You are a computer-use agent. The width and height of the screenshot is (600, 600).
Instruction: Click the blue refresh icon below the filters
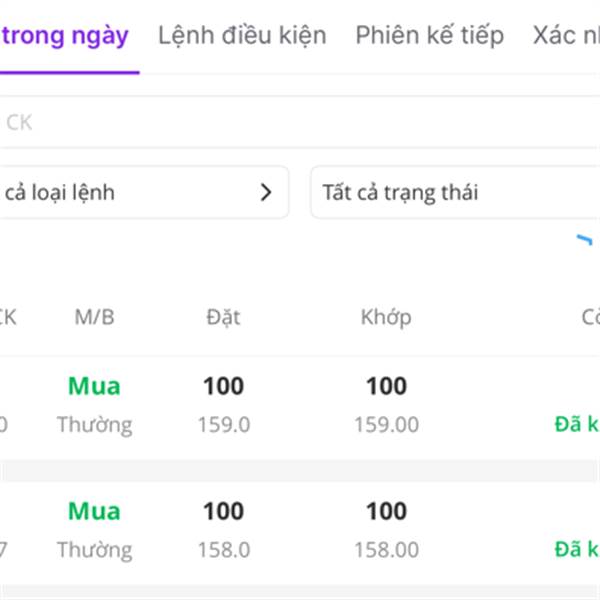(x=584, y=241)
